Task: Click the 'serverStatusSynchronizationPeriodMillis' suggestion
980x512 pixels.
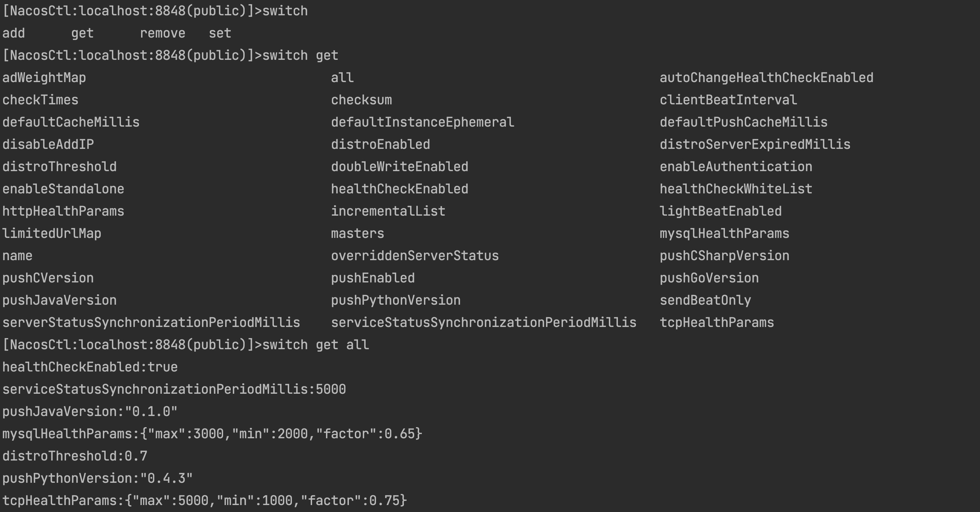Action: click(151, 322)
